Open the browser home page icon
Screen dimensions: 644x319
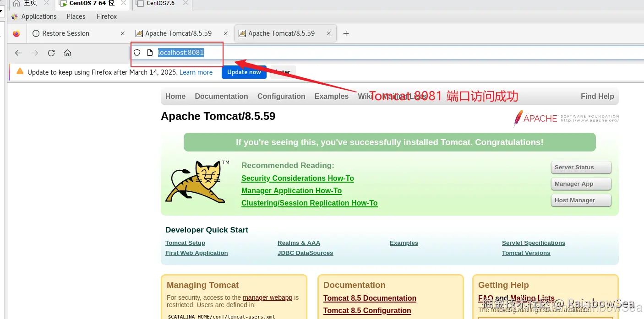67,53
